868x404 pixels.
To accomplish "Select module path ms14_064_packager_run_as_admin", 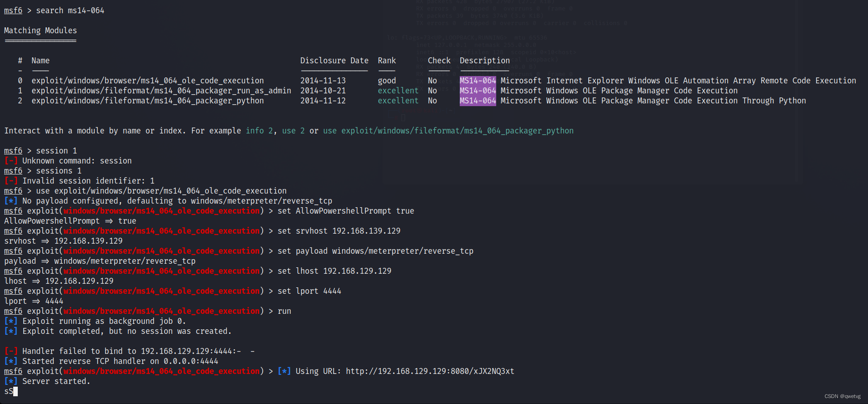I will [161, 91].
